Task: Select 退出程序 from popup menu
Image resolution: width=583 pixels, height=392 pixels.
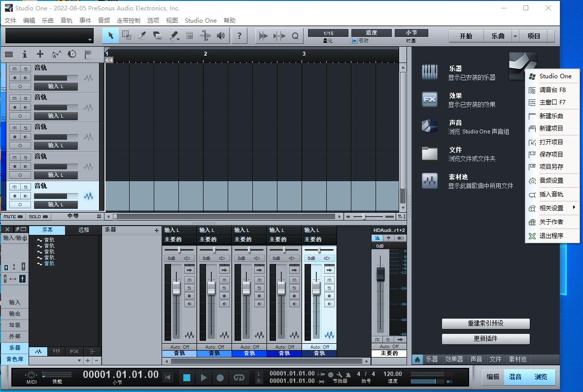Action: click(551, 235)
